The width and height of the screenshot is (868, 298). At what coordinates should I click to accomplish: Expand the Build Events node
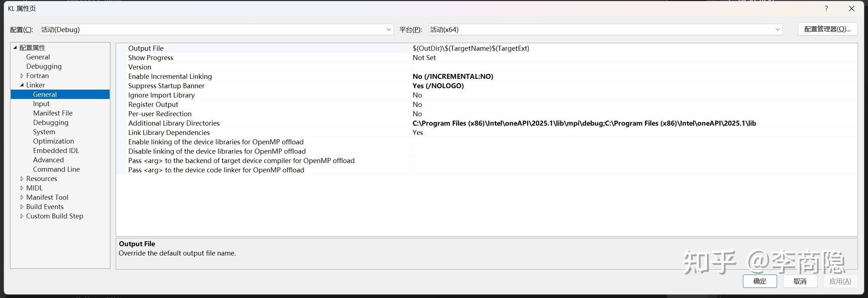point(22,207)
